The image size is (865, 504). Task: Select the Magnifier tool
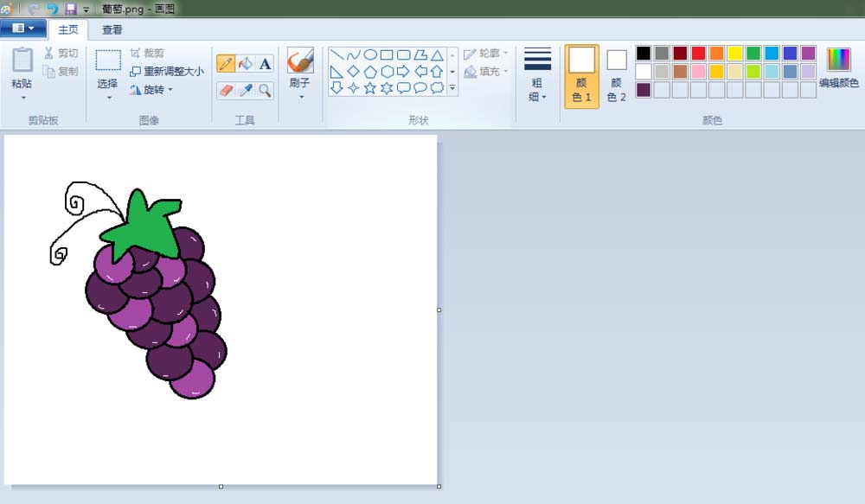pyautogui.click(x=265, y=90)
